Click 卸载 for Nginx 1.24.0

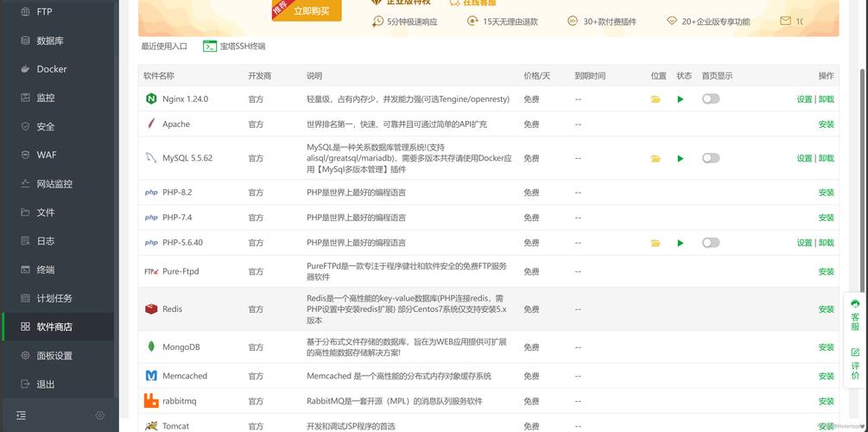(x=827, y=99)
